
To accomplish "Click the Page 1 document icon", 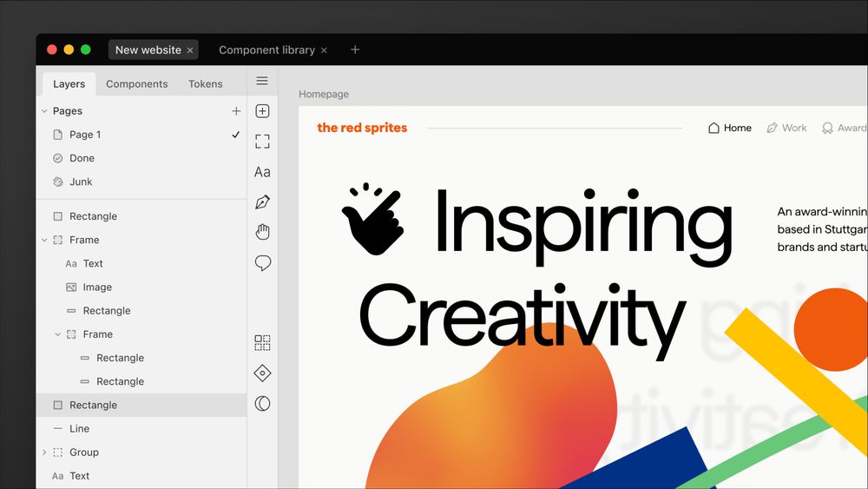I will [x=57, y=135].
